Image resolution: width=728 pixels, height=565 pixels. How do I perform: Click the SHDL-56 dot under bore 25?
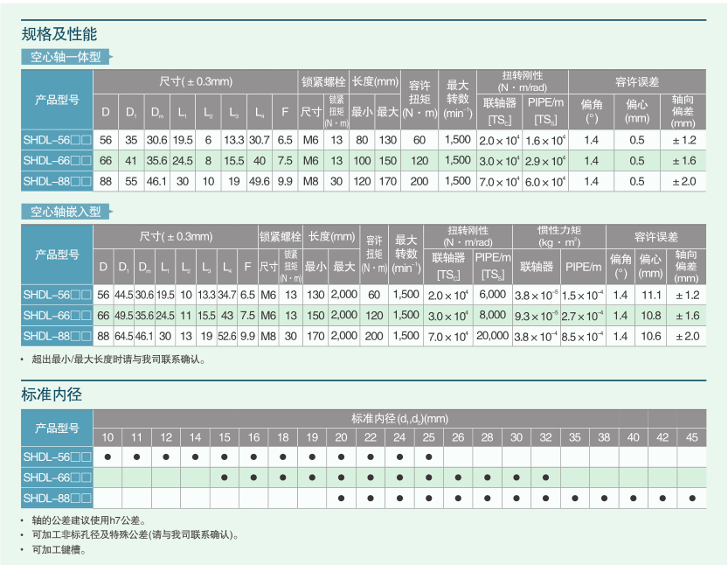(429, 457)
